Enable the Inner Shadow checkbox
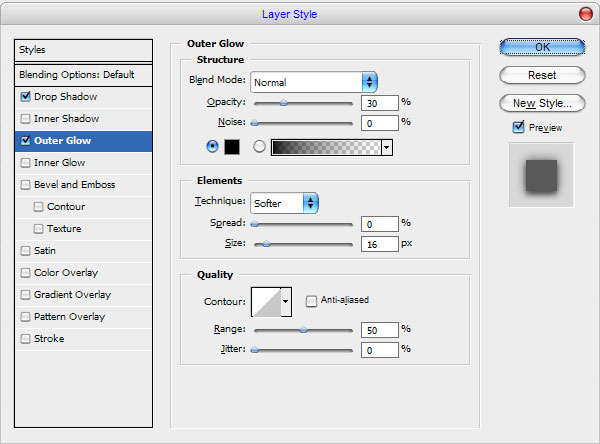600x444 pixels. pos(25,119)
